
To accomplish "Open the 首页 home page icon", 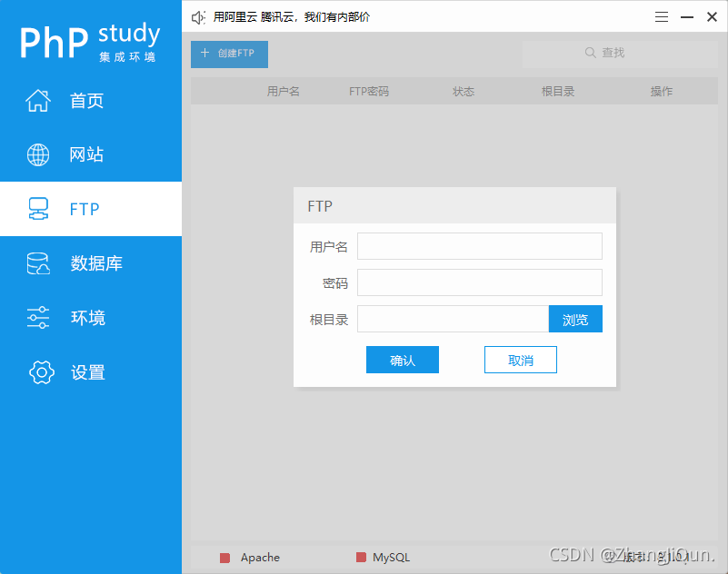I will point(38,101).
